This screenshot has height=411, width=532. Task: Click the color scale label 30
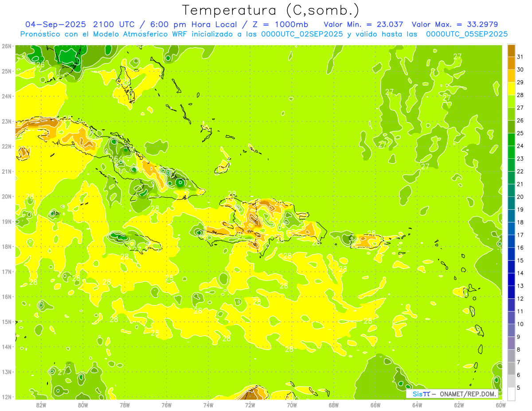[x=520, y=70]
